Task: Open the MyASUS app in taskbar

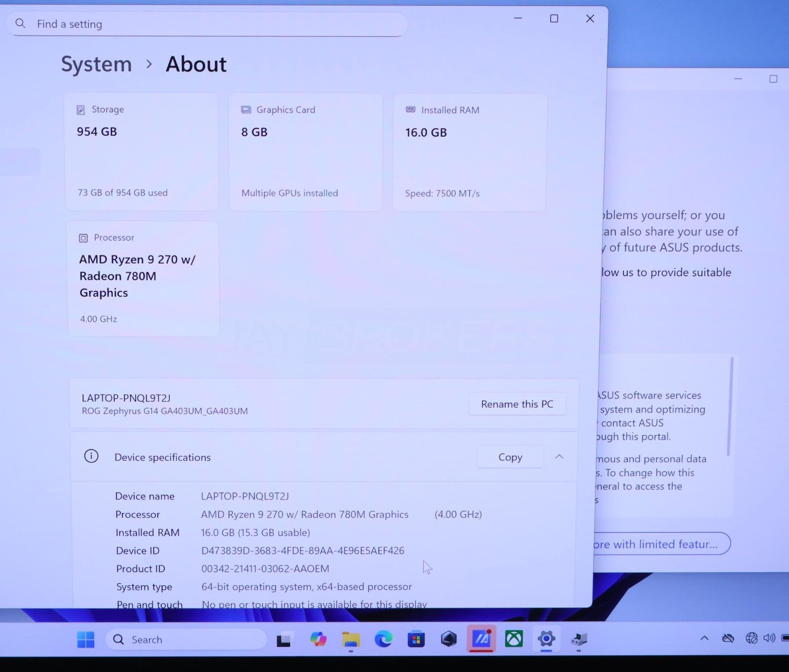Action: [x=481, y=639]
